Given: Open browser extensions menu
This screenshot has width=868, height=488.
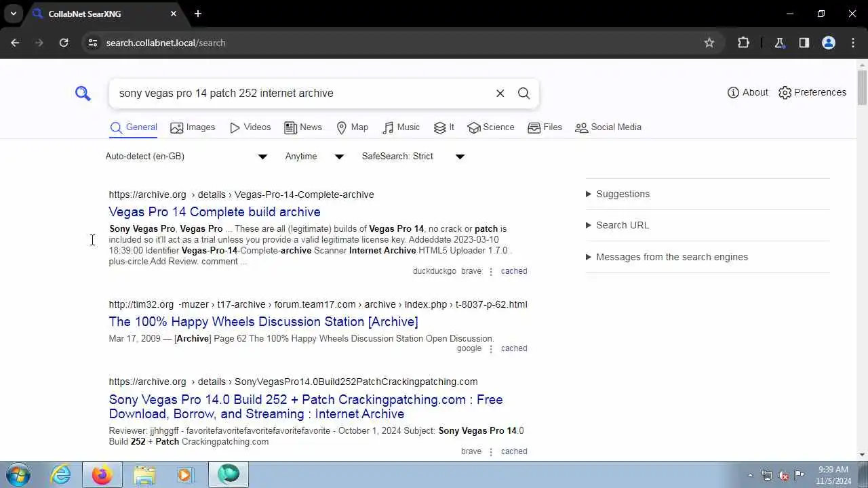Looking at the screenshot, I should coord(744,43).
